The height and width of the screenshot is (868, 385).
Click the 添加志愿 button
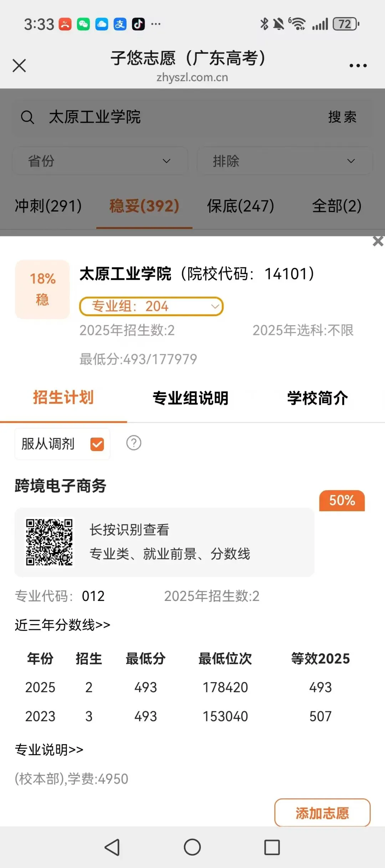[x=322, y=813]
